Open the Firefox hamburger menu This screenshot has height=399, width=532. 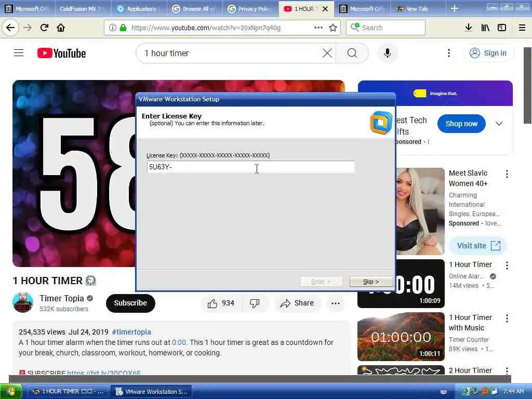[522, 28]
